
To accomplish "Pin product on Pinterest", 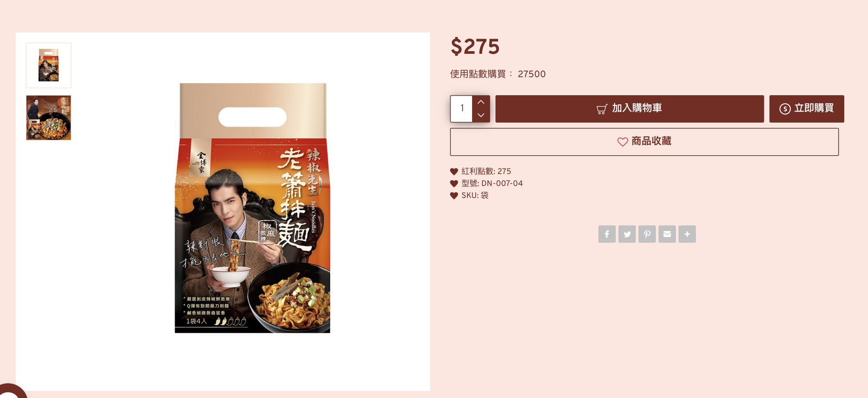I will (647, 234).
